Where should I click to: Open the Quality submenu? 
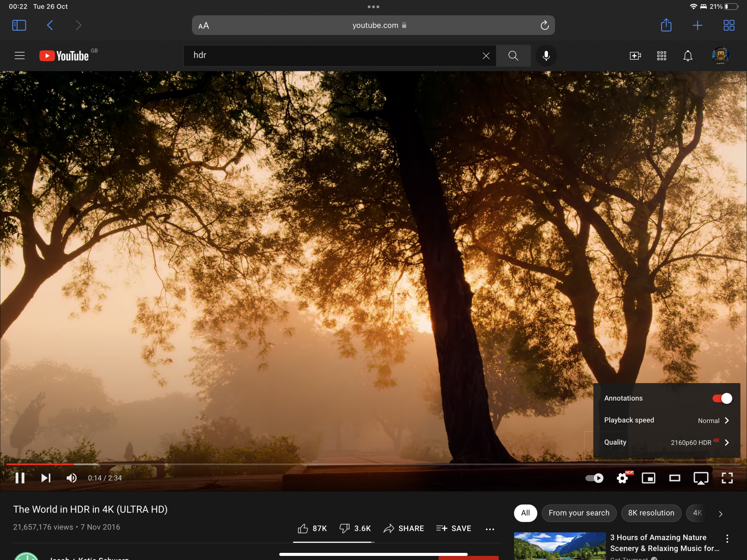click(666, 442)
